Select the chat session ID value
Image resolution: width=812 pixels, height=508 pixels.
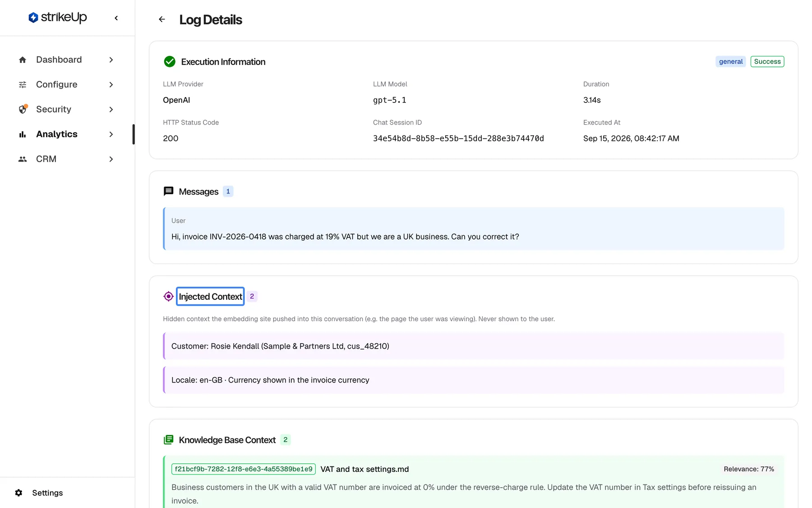pyautogui.click(x=458, y=139)
